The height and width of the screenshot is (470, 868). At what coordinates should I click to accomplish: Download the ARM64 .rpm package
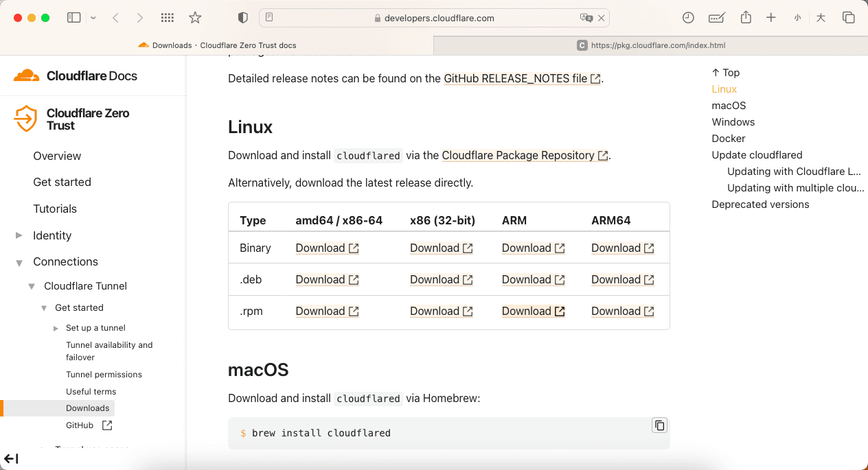click(623, 311)
